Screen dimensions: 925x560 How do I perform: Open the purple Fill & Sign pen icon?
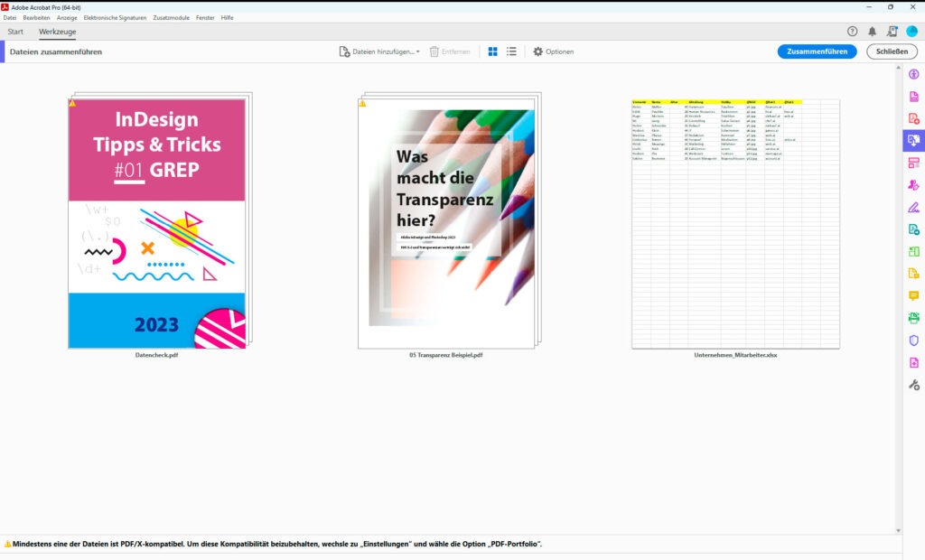914,207
